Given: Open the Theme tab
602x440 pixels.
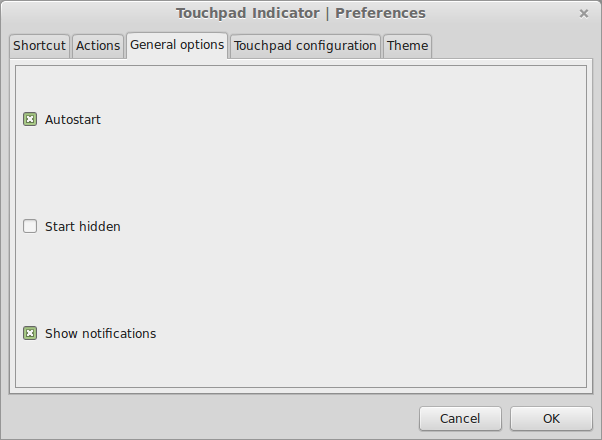Looking at the screenshot, I should pyautogui.click(x=407, y=46).
